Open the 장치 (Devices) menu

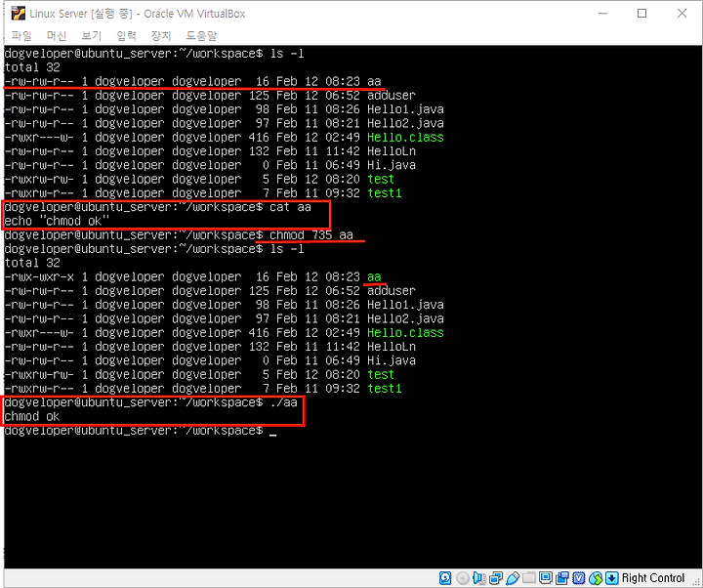[x=161, y=35]
